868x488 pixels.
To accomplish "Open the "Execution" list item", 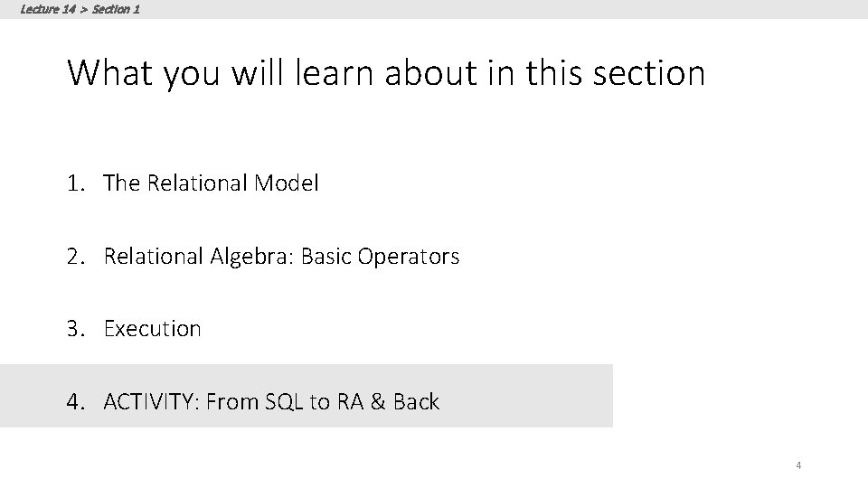I will tap(152, 329).
